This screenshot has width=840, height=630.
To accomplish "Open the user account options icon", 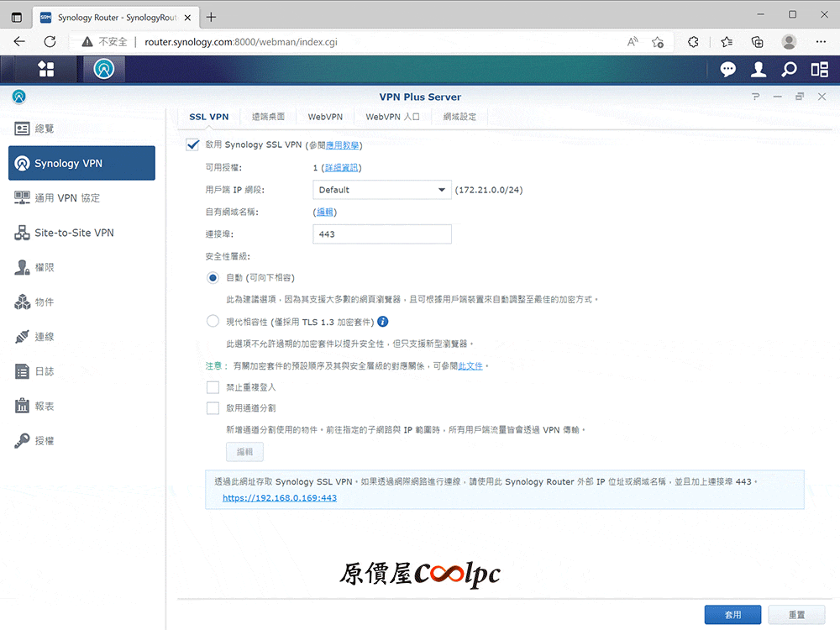I will [759, 69].
